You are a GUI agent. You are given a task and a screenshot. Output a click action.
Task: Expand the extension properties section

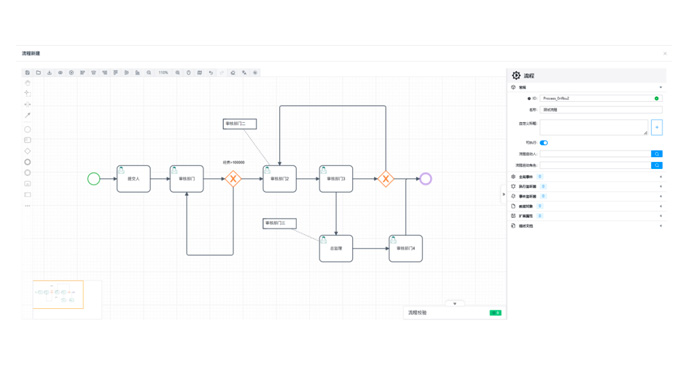click(x=587, y=216)
